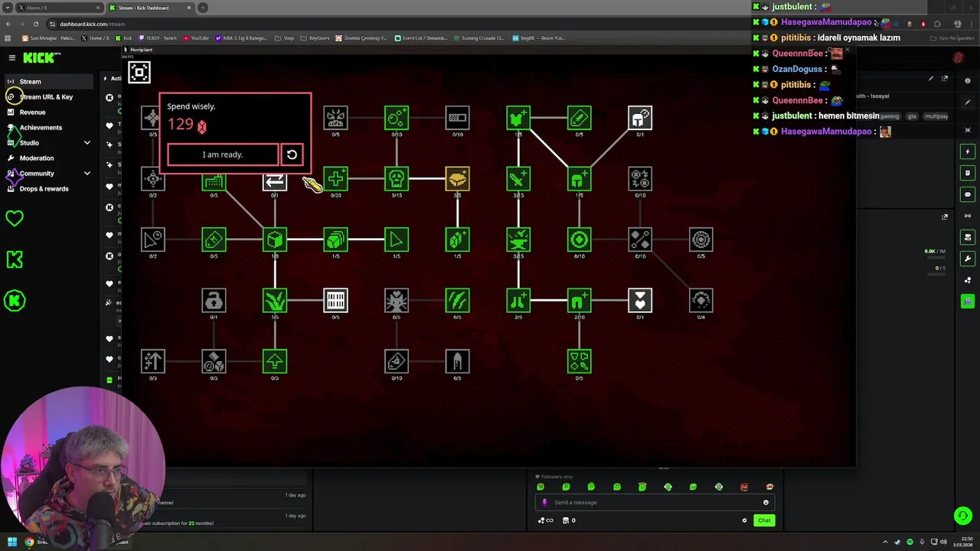Open the emoji picker in chat box
980x551 pixels.
click(766, 503)
